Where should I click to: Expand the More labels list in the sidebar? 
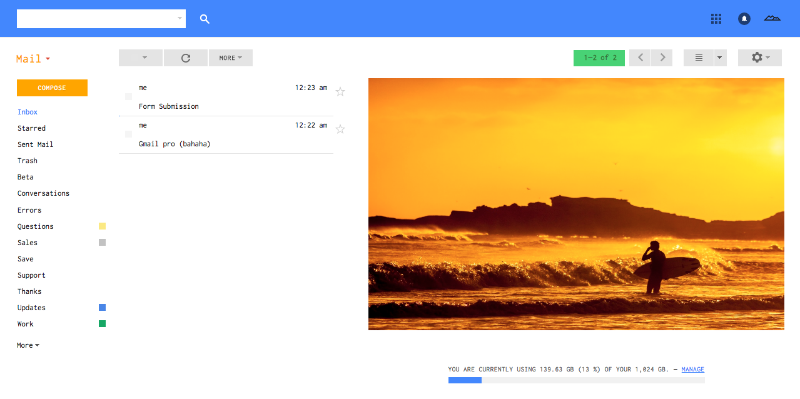[x=28, y=345]
